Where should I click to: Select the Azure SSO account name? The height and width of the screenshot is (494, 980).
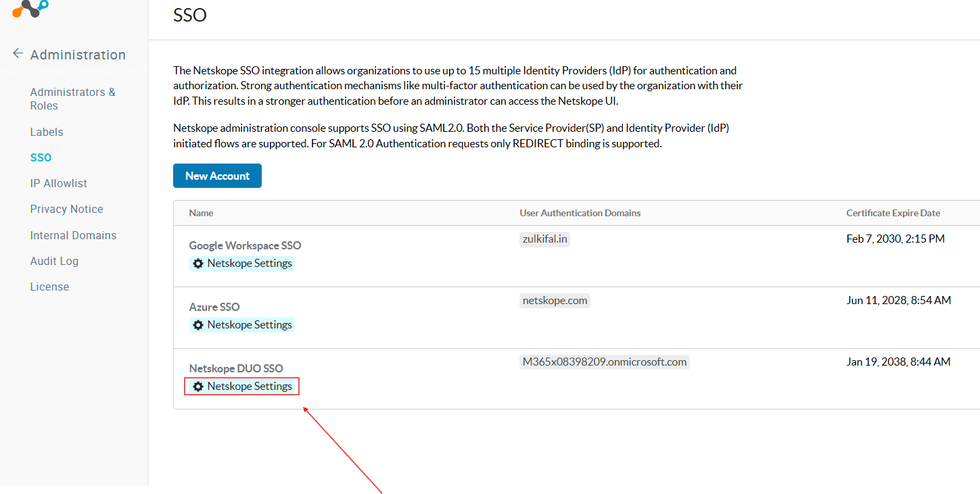[214, 307]
